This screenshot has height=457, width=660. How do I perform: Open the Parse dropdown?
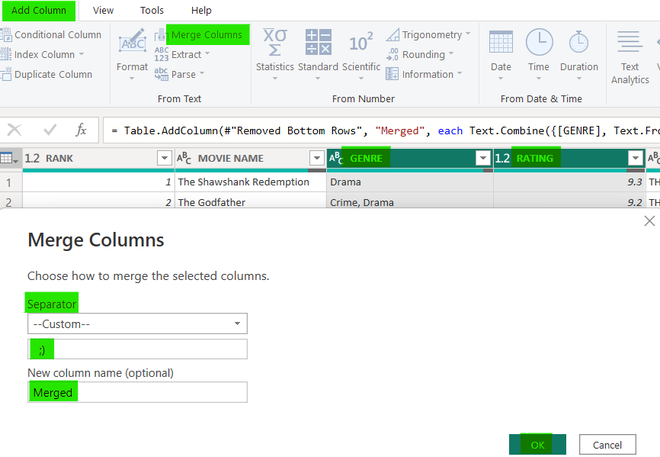179,74
